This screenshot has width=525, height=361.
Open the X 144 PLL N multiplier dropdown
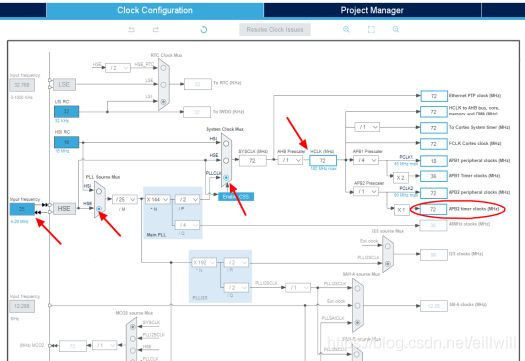(x=157, y=199)
